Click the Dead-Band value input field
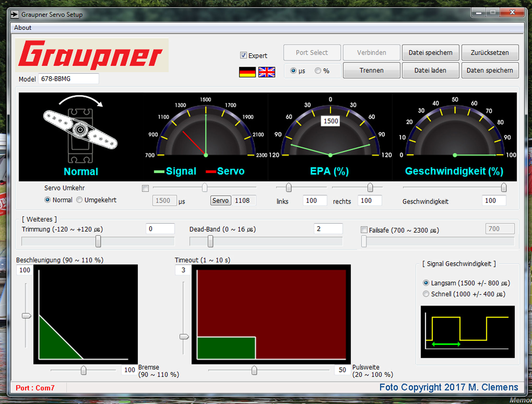The image size is (532, 404). click(328, 229)
